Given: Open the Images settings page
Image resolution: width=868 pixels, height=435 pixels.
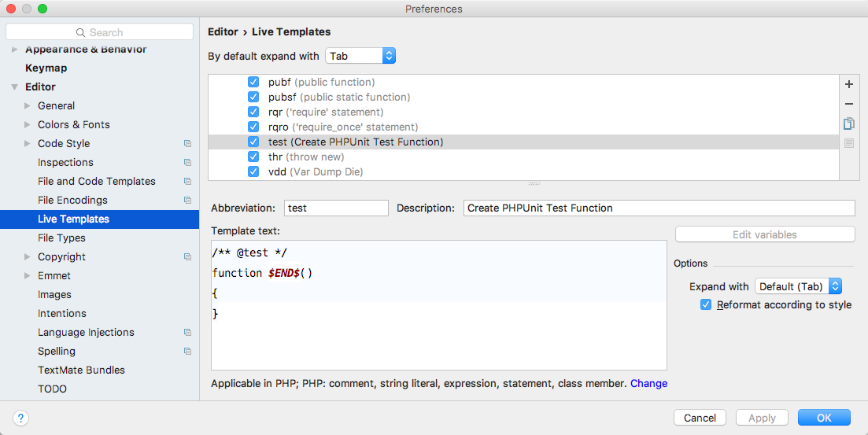Looking at the screenshot, I should click(x=54, y=294).
